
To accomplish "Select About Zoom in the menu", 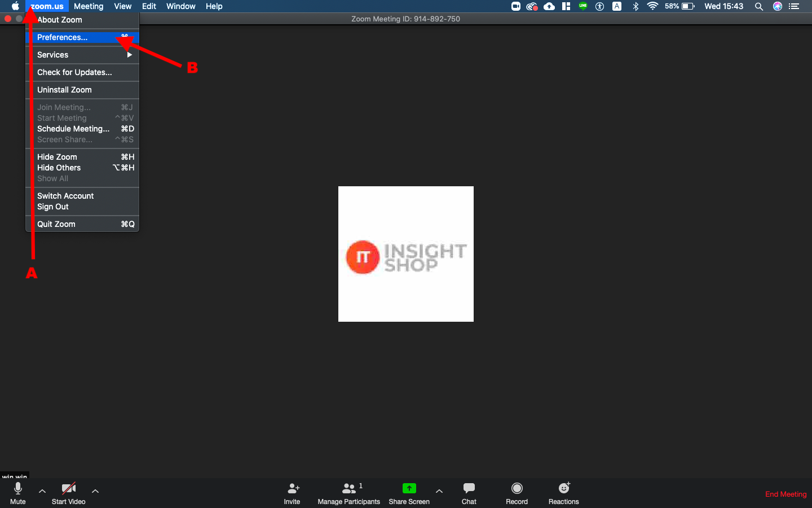I will tap(82, 20).
